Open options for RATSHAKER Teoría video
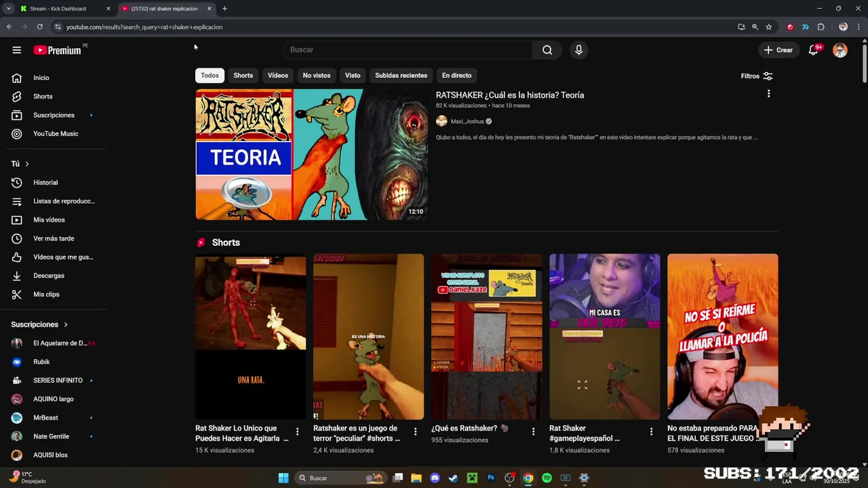Viewport: 868px width, 488px height. point(768,94)
